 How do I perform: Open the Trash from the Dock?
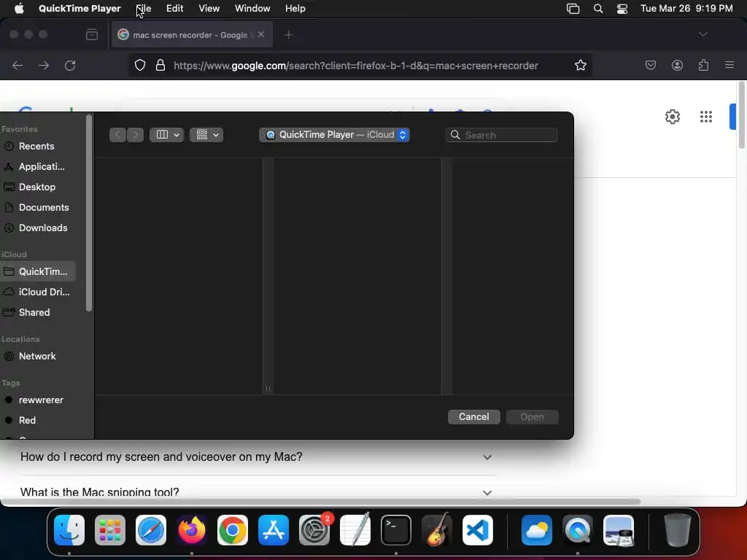pyautogui.click(x=678, y=530)
